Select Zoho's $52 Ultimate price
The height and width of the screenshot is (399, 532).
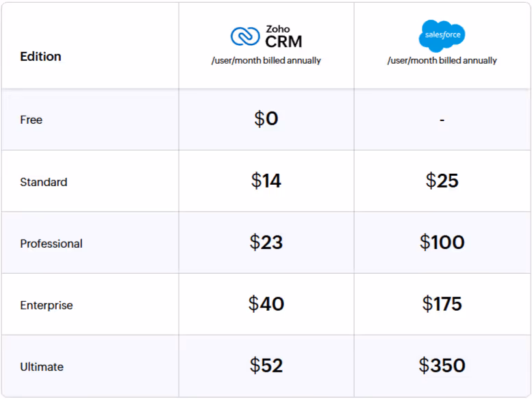[x=266, y=365]
